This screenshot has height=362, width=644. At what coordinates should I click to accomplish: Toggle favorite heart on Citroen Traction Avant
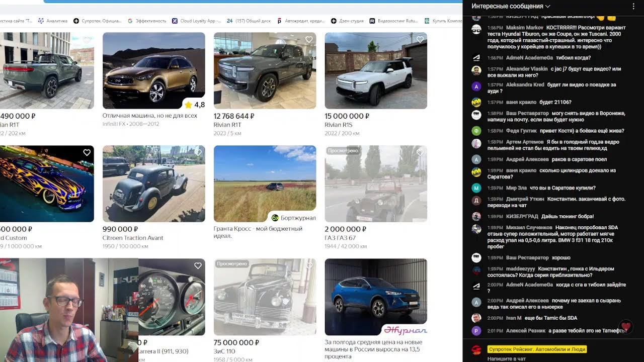click(198, 153)
